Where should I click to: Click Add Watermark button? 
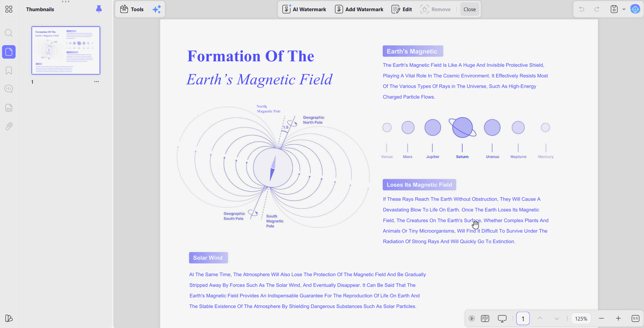point(359,9)
